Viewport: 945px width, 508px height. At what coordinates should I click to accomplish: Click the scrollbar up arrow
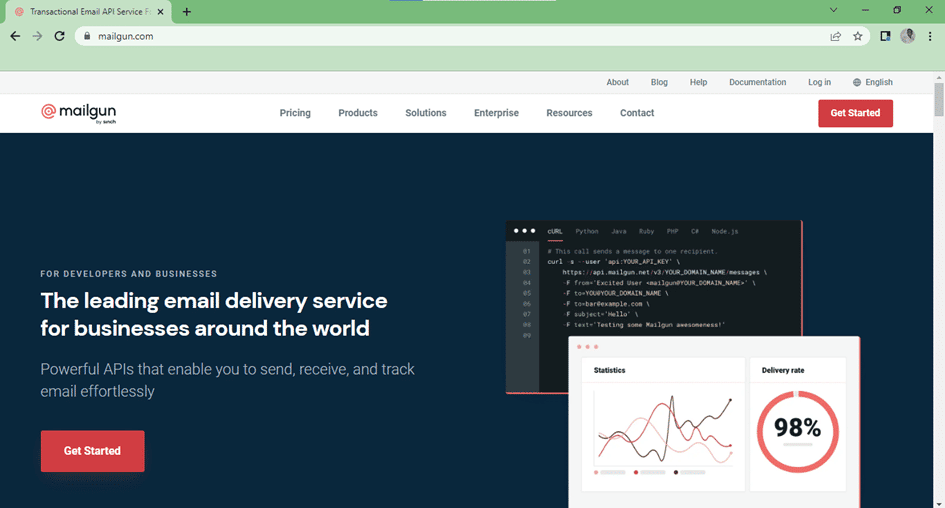939,77
